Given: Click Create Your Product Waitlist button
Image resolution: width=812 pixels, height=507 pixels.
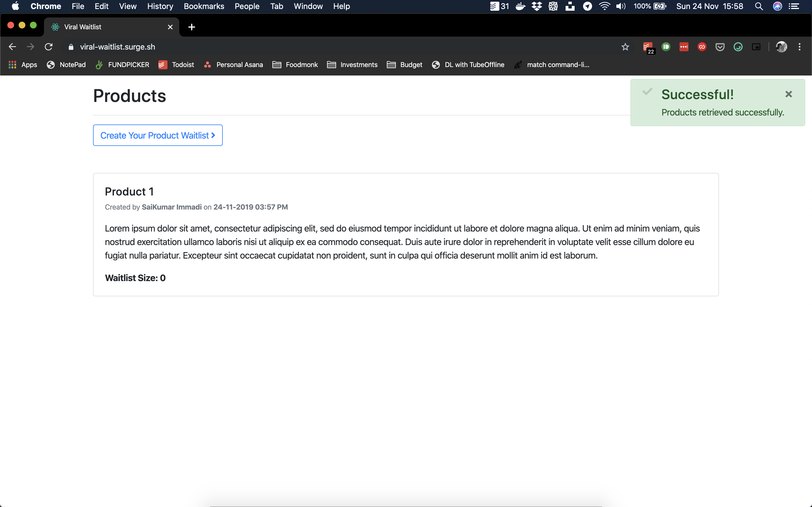Looking at the screenshot, I should (x=158, y=135).
